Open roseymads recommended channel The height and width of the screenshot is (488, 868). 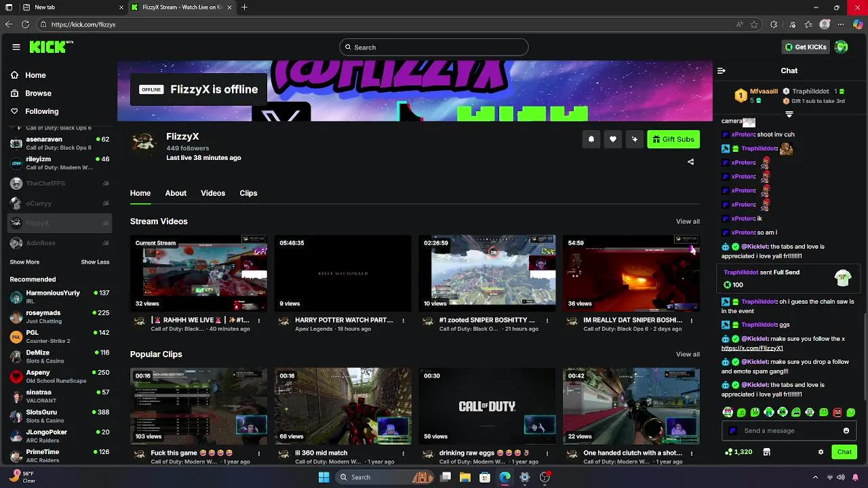(59, 317)
